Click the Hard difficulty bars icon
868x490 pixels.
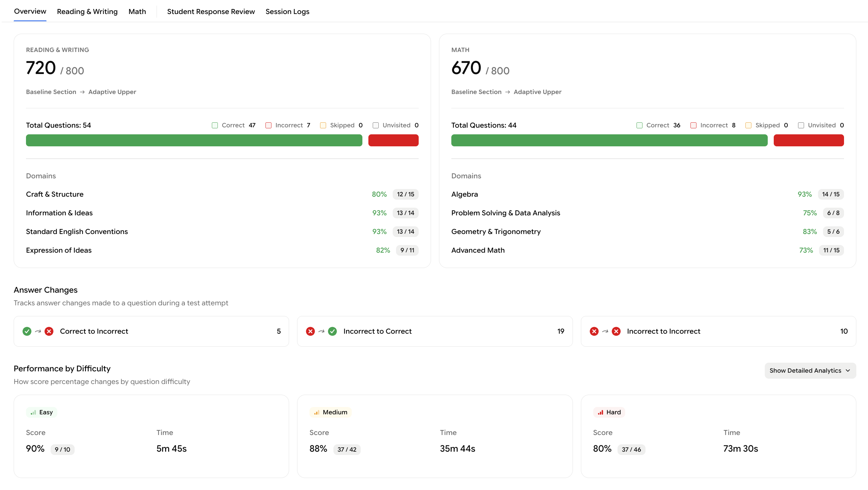[600, 412]
